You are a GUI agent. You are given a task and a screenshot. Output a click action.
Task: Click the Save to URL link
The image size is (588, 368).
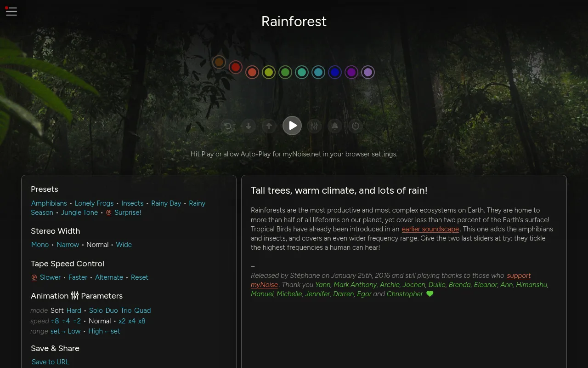(x=51, y=362)
